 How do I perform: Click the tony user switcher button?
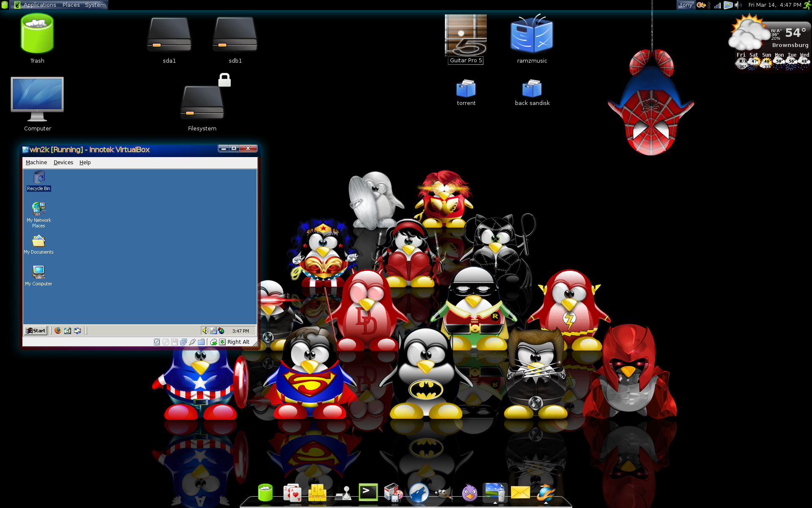click(686, 5)
